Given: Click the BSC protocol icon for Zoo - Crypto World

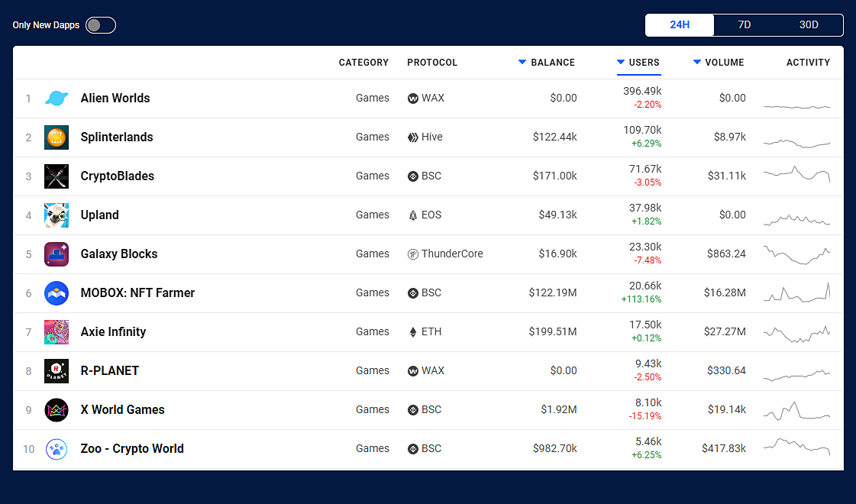Looking at the screenshot, I should tap(412, 449).
